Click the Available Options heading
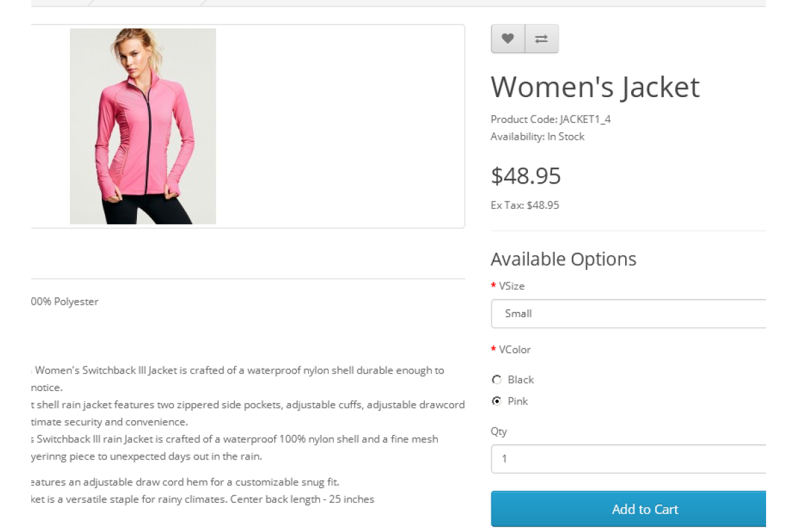798x532 pixels. 563,259
